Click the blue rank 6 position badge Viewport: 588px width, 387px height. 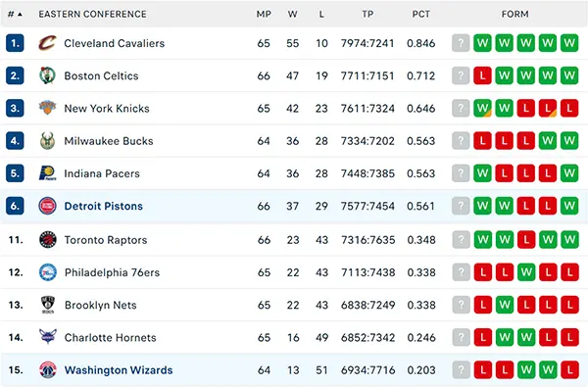pos(15,206)
